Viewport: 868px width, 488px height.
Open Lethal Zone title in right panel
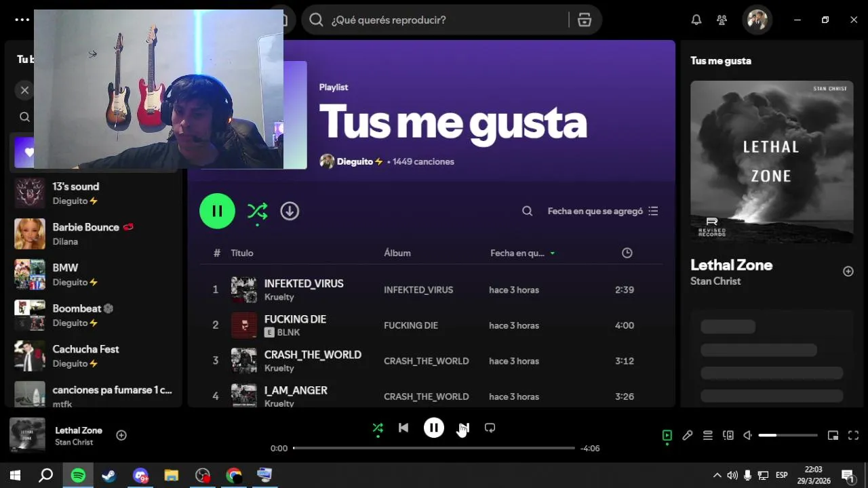click(x=731, y=265)
